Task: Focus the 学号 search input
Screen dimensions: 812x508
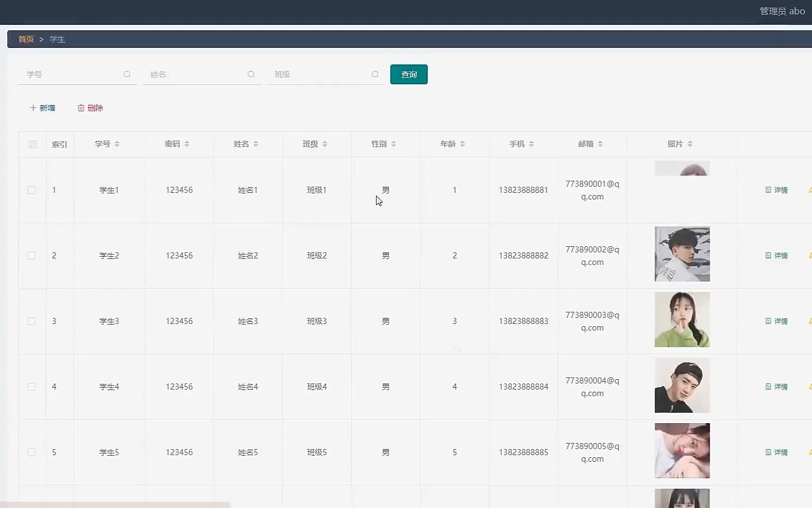Action: [77, 74]
